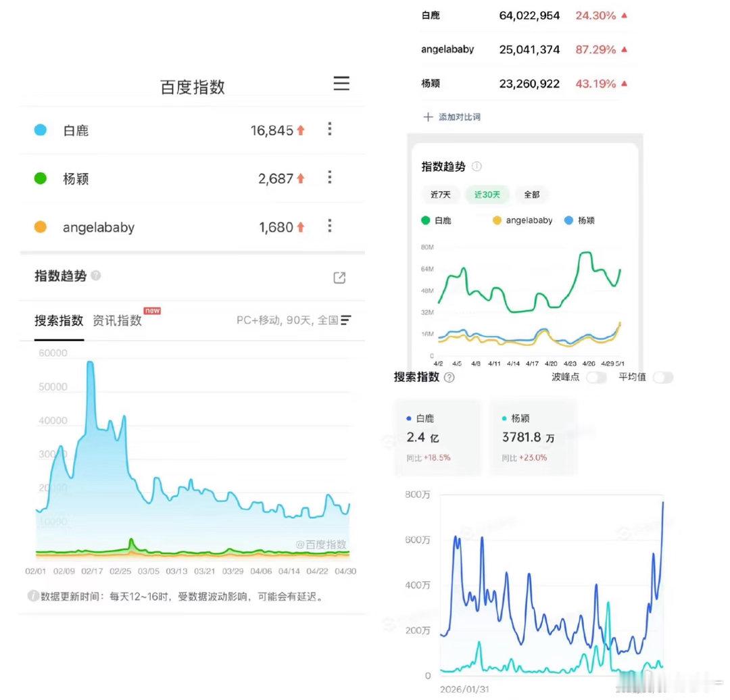The width and height of the screenshot is (730, 700).
Task: Open the share icon next to 指数趋势
Action: point(339,278)
